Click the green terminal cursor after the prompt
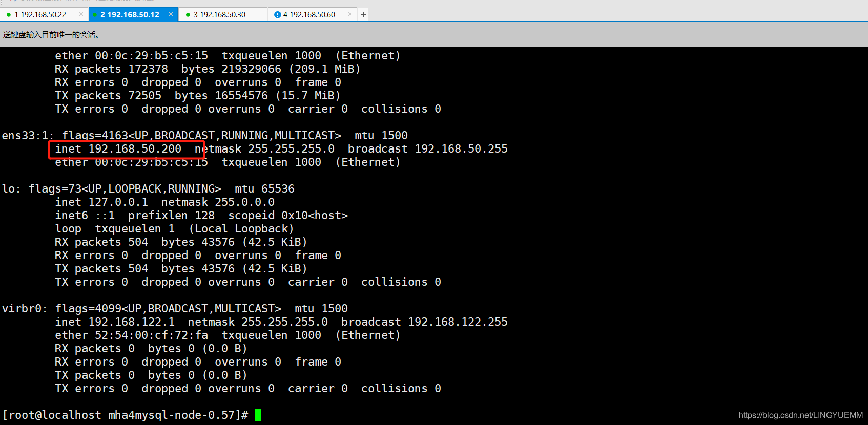The height and width of the screenshot is (425, 868). point(258,415)
